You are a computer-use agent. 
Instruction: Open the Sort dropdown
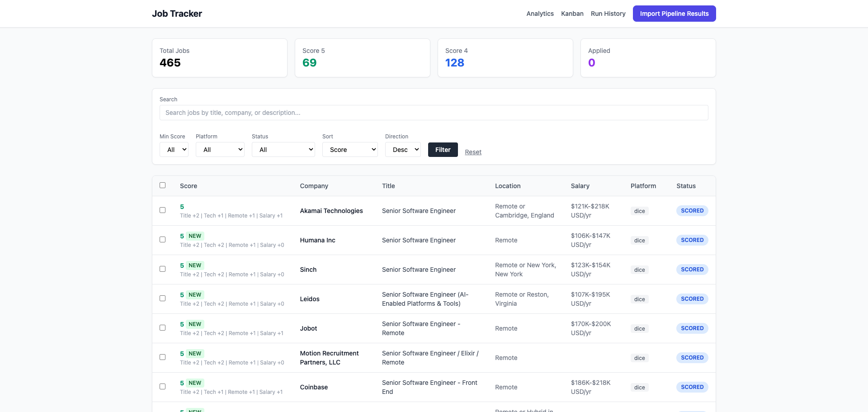point(350,149)
